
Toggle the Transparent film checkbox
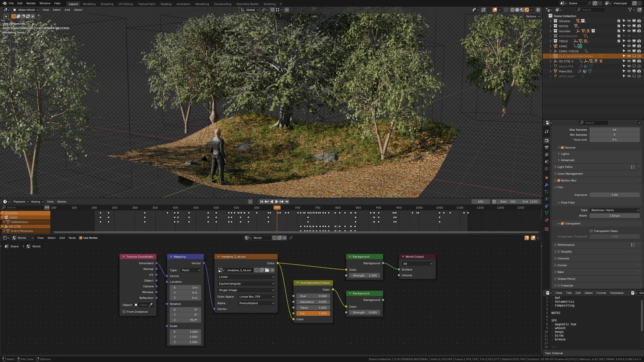562,224
